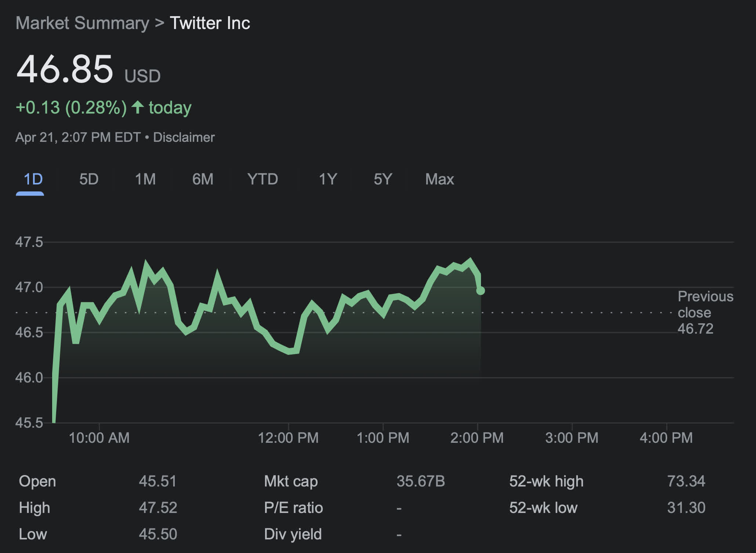
Task: Switch to the 5Y range tab
Action: click(383, 179)
